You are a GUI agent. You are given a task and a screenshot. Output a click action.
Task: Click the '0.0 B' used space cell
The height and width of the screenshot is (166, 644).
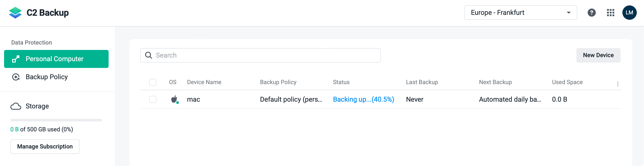click(x=560, y=100)
